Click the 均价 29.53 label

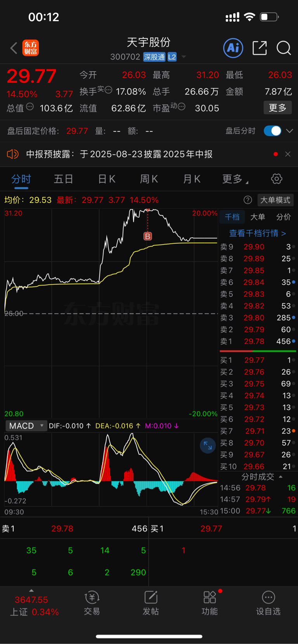pos(28,200)
